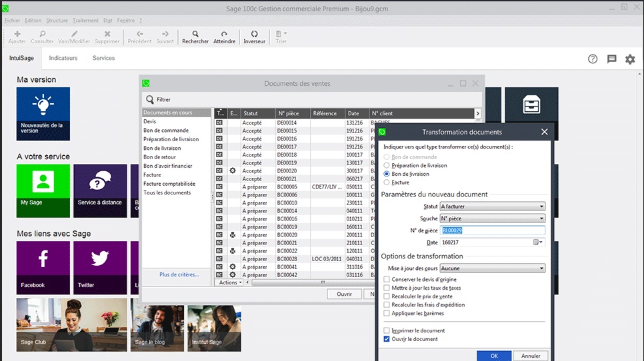Click gear icon on BC00041 row
The height and width of the screenshot is (361, 644).
[x=233, y=266]
